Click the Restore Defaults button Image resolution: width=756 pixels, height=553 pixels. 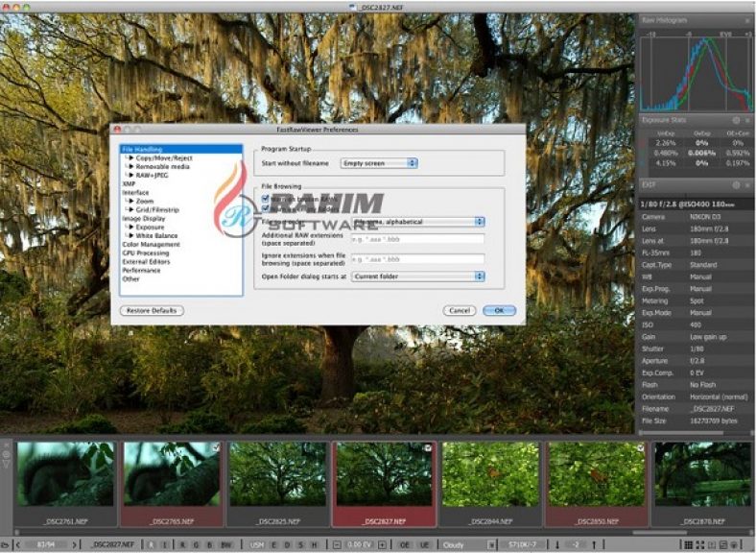(x=152, y=310)
